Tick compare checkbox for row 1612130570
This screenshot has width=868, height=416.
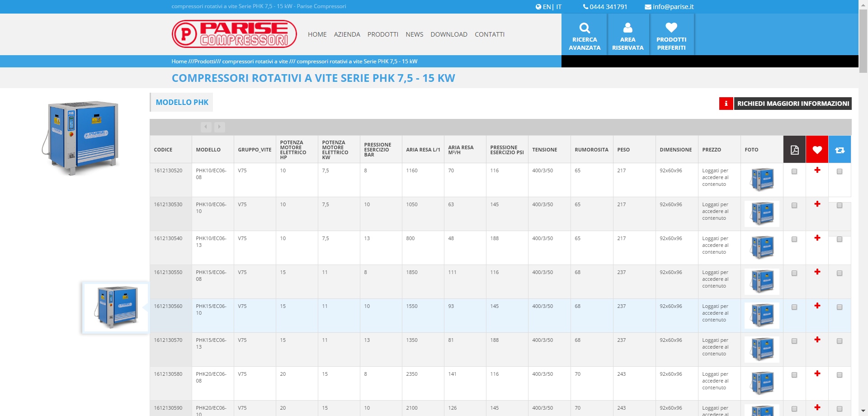click(x=840, y=341)
